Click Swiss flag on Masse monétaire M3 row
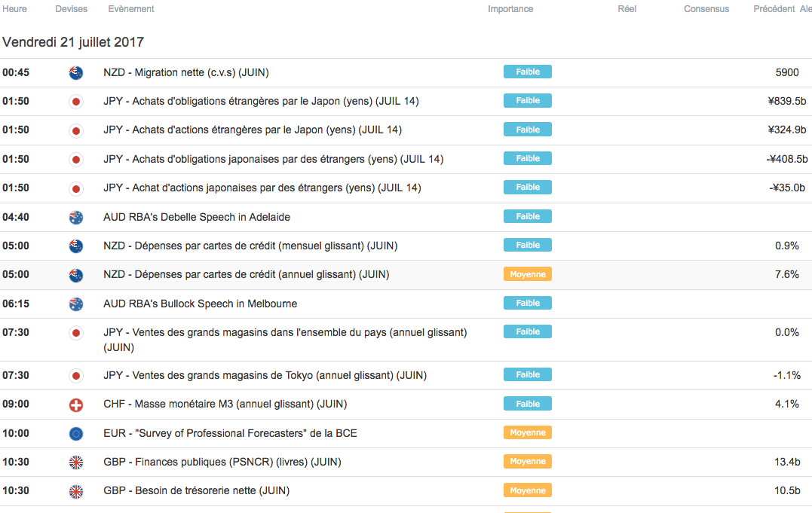Viewport: 812px width, 513px height. pos(75,405)
